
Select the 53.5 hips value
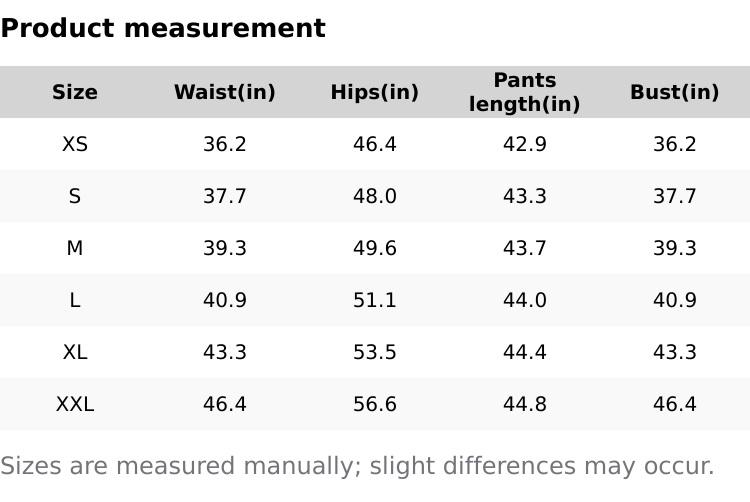(x=375, y=352)
